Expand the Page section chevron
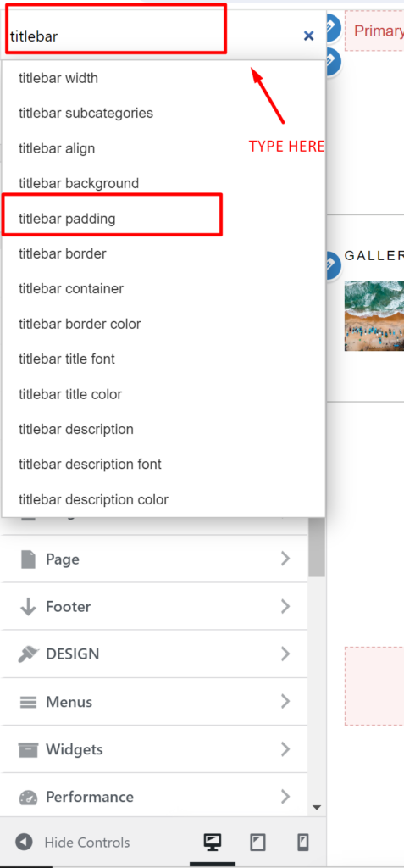Screen dimensions: 404x868 285,559
